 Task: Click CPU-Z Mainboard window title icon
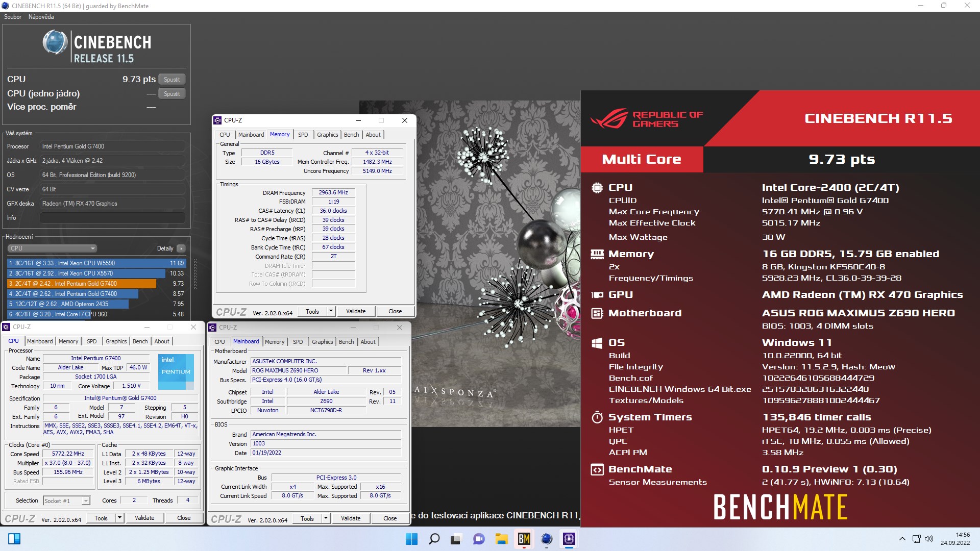(x=213, y=328)
